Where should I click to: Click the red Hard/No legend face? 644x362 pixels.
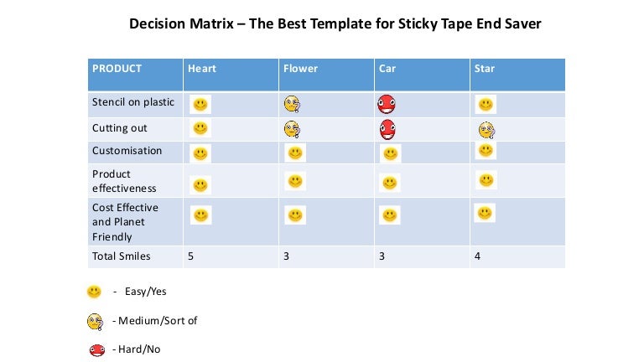click(x=96, y=349)
